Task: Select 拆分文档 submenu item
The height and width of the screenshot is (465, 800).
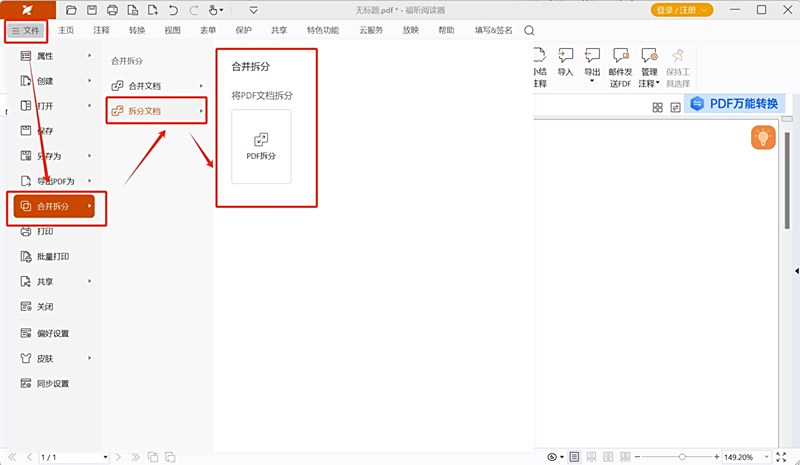Action: pyautogui.click(x=157, y=111)
